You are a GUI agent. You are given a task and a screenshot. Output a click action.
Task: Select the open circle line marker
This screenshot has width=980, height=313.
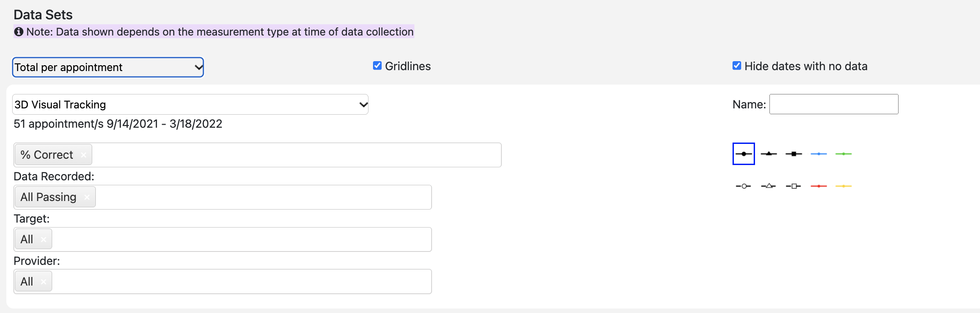point(743,186)
